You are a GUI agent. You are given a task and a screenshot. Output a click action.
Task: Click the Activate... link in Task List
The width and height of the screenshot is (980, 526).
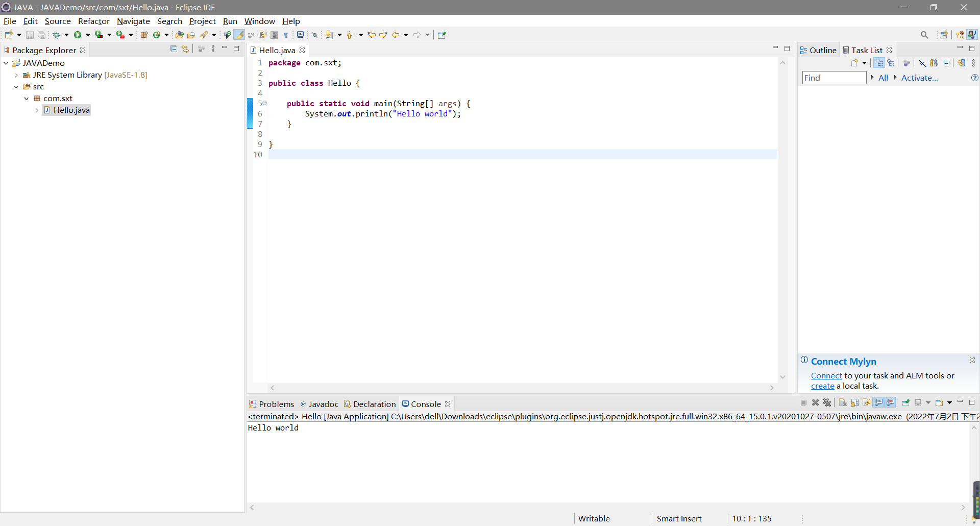pyautogui.click(x=920, y=78)
